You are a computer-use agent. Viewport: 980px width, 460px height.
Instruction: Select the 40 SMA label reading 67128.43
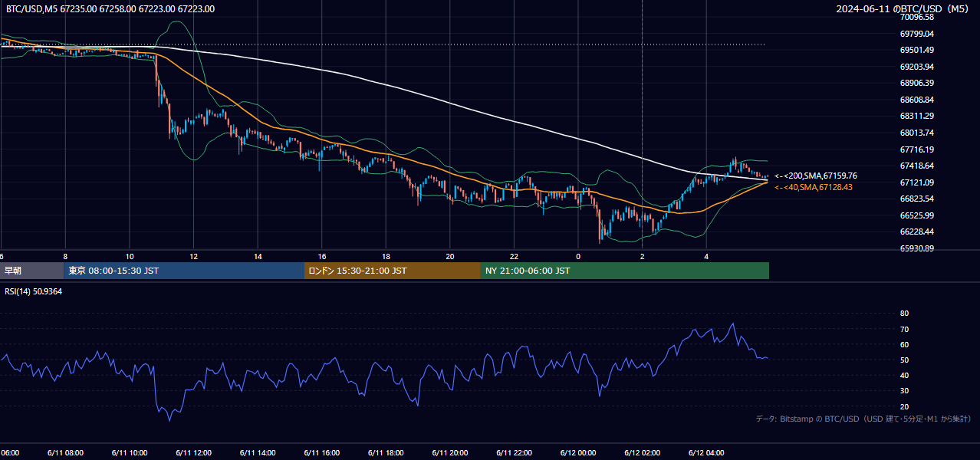(x=814, y=187)
